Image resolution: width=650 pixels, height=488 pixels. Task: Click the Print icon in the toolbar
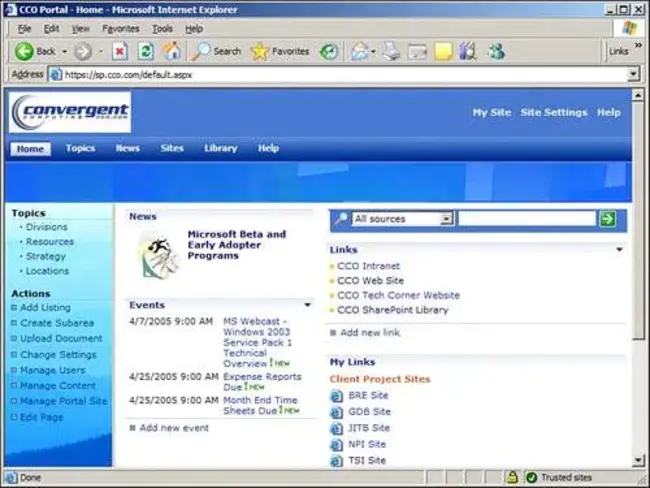[x=391, y=51]
